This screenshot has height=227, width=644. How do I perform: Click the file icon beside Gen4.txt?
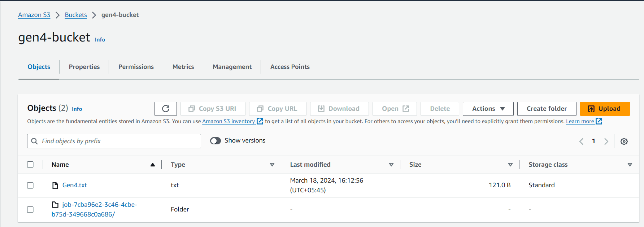tap(55, 185)
